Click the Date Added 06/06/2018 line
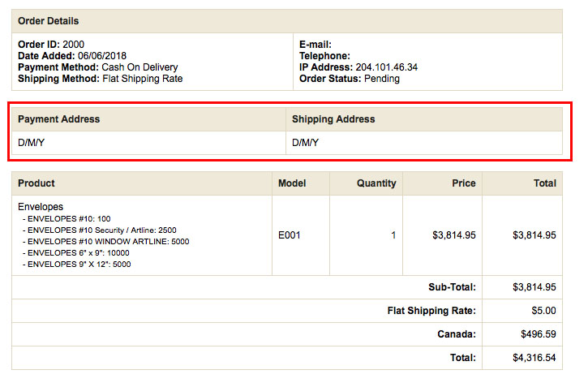This screenshot has height=383, width=588. coord(72,56)
